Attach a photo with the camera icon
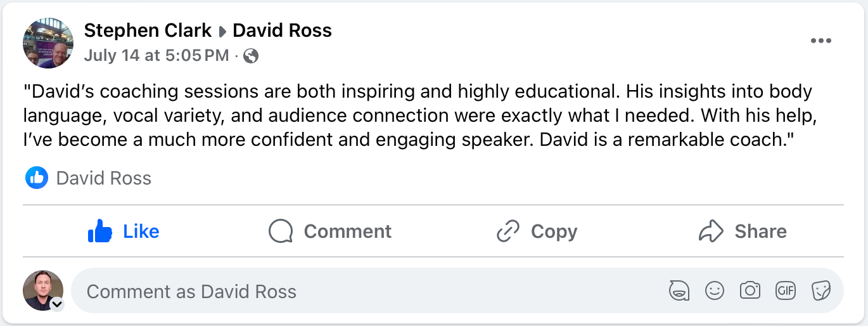Screen dimensions: 868x326 750,291
